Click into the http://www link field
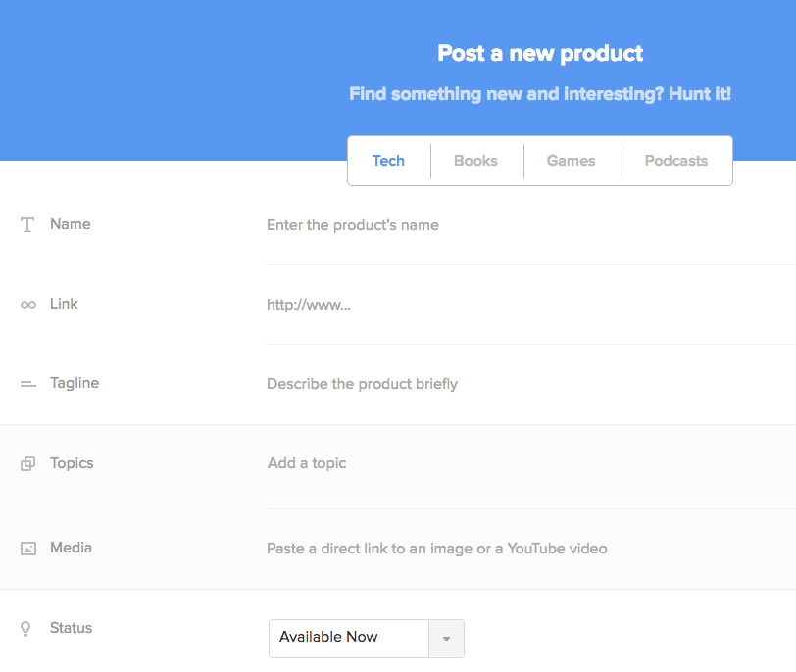Image resolution: width=796 pixels, height=672 pixels. point(529,305)
